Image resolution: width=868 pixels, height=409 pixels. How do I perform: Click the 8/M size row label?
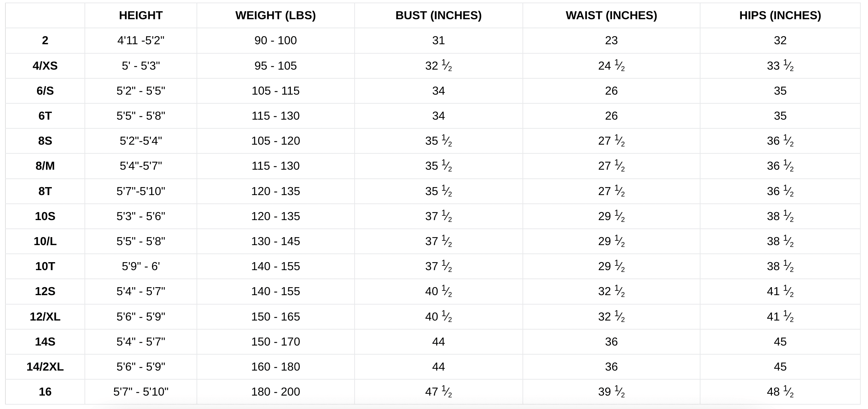tap(45, 166)
